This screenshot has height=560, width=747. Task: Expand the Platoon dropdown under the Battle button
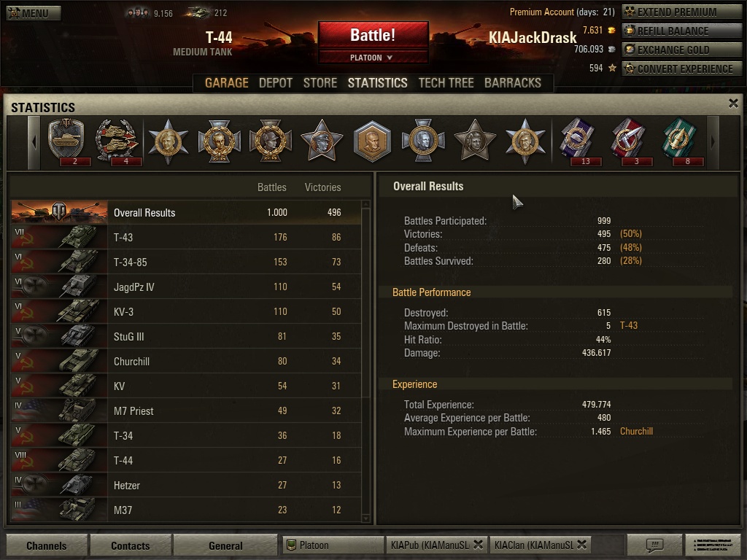(x=373, y=58)
